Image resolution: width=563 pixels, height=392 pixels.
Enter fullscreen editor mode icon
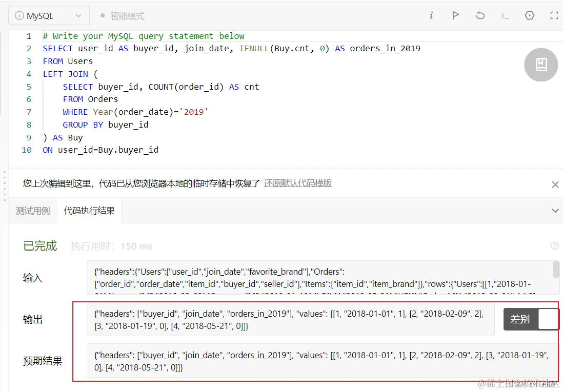pyautogui.click(x=554, y=15)
